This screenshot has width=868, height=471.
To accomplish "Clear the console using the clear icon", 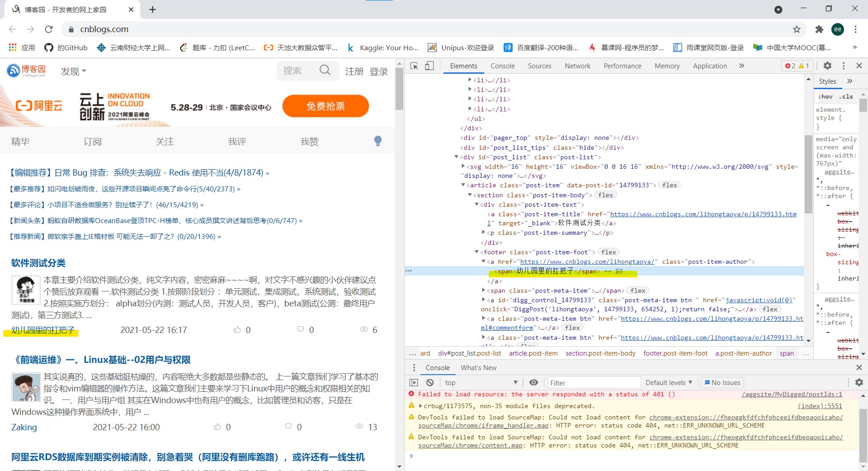I will click(x=429, y=382).
